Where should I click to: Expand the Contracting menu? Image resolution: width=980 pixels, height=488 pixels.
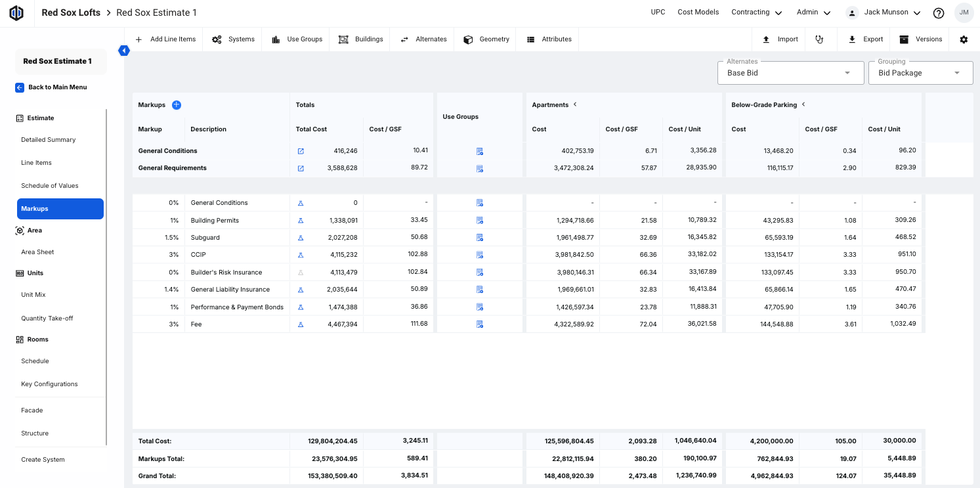(x=756, y=12)
